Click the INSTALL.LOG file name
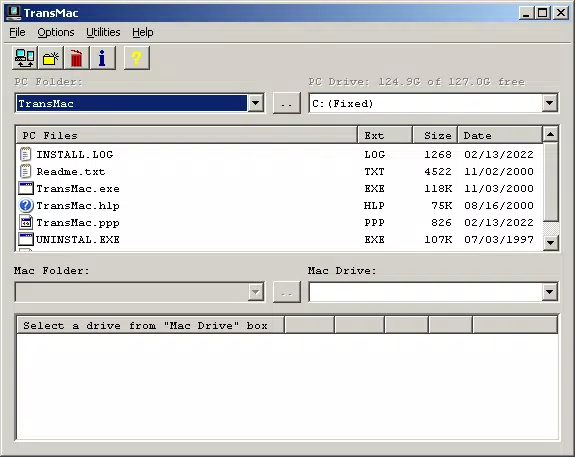This screenshot has height=457, width=575. (x=75, y=154)
